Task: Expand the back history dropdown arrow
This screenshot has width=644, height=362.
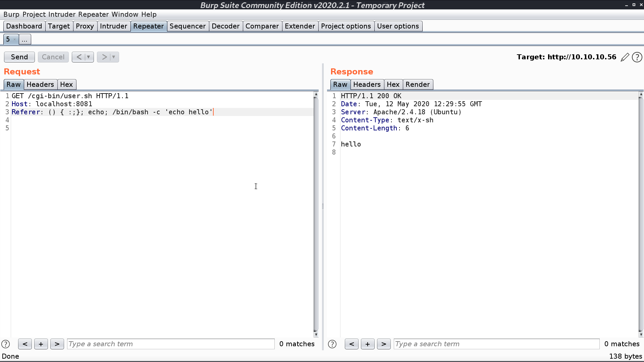Action: 89,57
